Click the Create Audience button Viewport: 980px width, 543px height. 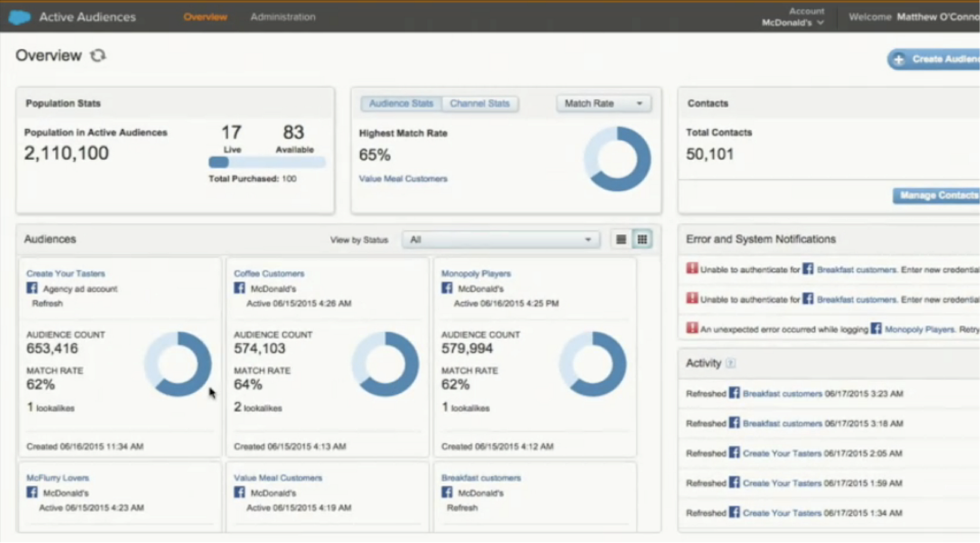(934, 59)
